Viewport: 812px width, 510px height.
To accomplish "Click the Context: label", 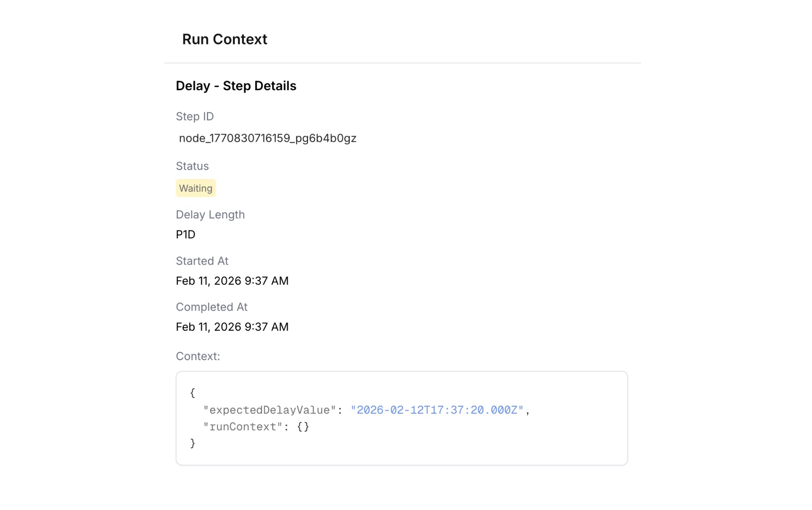I will [x=198, y=356].
